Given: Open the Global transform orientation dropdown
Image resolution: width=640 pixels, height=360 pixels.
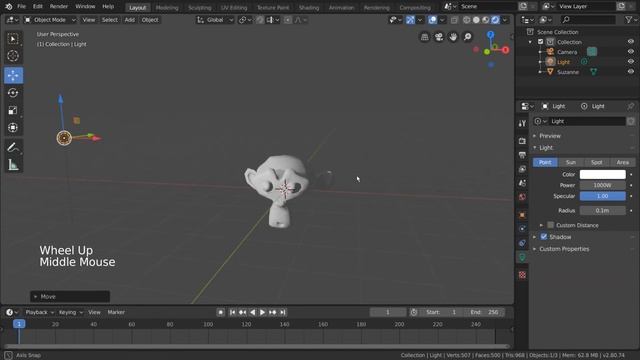Looking at the screenshot, I should (x=215, y=20).
